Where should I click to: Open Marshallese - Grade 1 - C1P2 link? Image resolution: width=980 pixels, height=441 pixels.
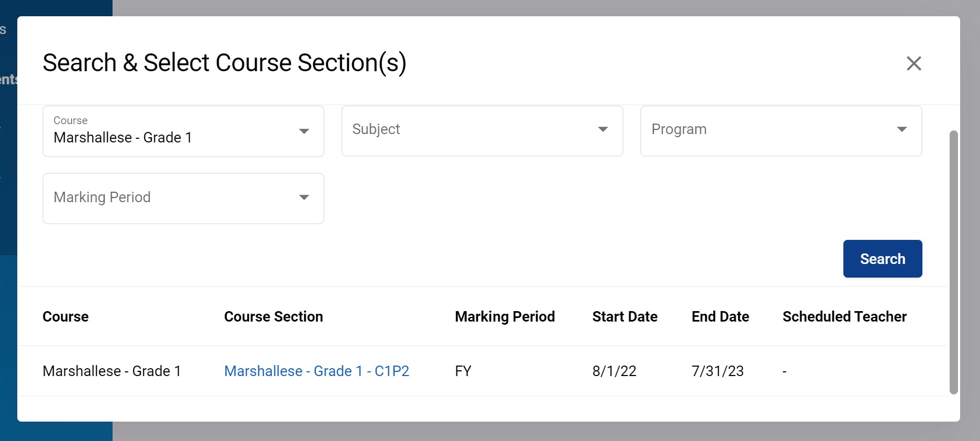pos(316,371)
